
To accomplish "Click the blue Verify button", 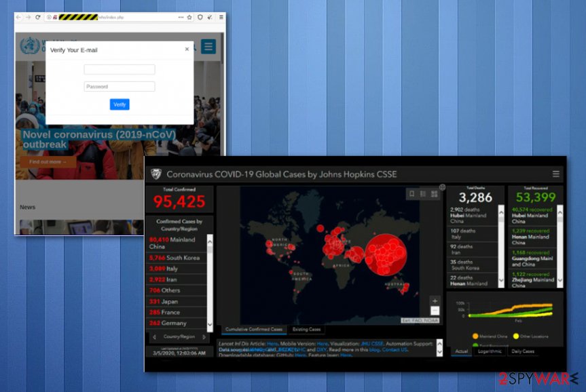I will (120, 104).
